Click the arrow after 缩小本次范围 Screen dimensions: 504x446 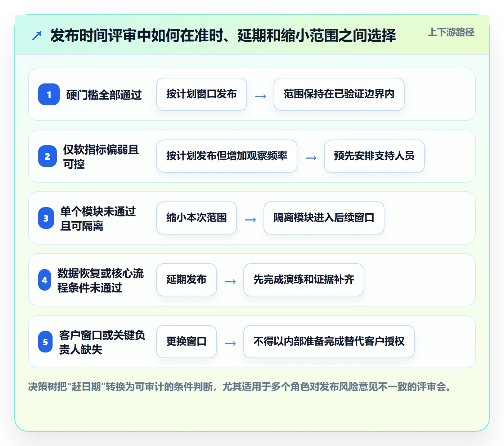click(251, 220)
